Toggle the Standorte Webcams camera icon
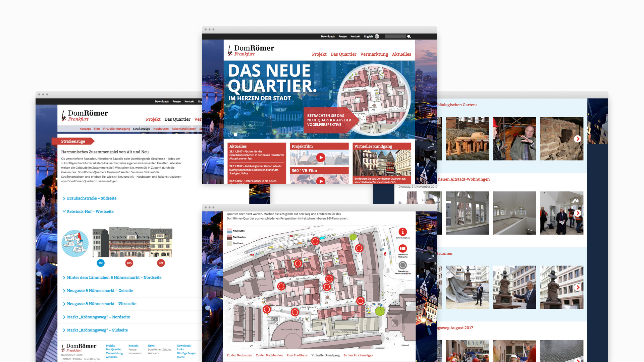The height and width of the screenshot is (362, 644). [x=402, y=248]
